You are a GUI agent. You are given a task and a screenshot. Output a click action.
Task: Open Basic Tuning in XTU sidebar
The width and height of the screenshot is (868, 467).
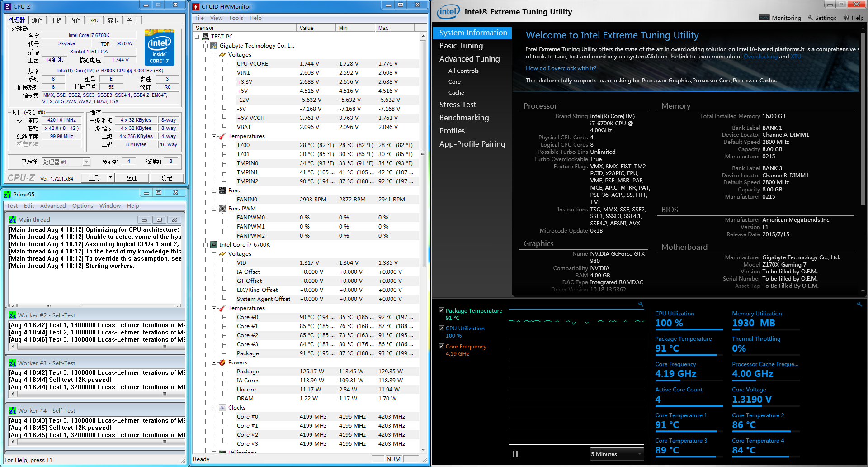[461, 46]
